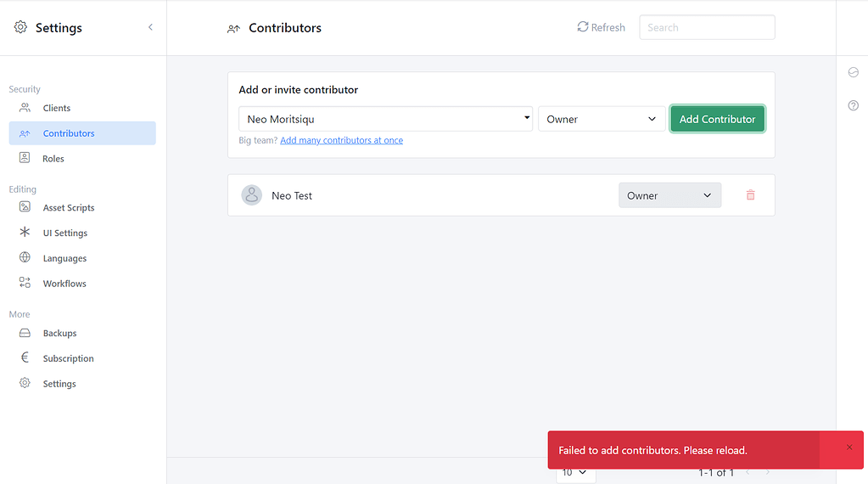
Task: Click the Settings gear icon in header
Action: point(20,27)
